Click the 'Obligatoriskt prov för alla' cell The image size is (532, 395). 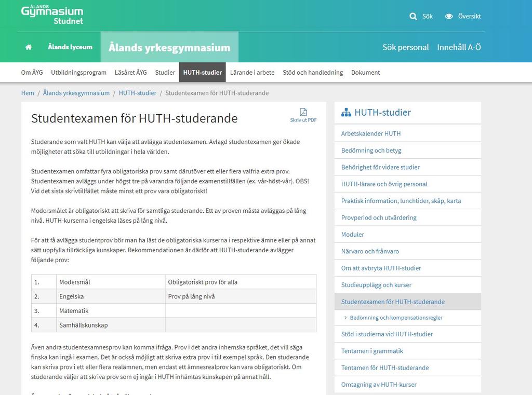tap(241, 282)
